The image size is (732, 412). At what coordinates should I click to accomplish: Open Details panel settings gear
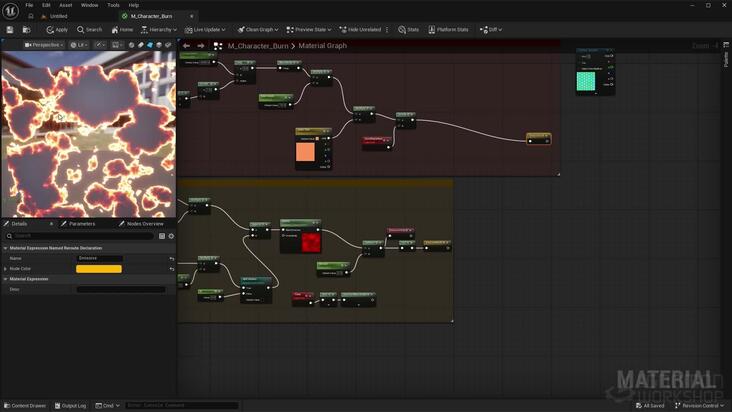tap(171, 236)
